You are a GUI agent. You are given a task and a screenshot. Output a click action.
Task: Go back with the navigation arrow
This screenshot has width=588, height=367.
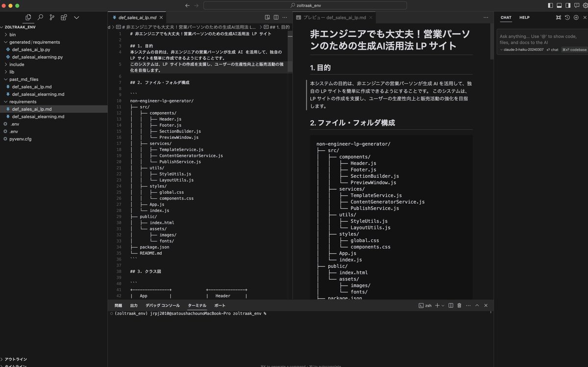tap(187, 5)
